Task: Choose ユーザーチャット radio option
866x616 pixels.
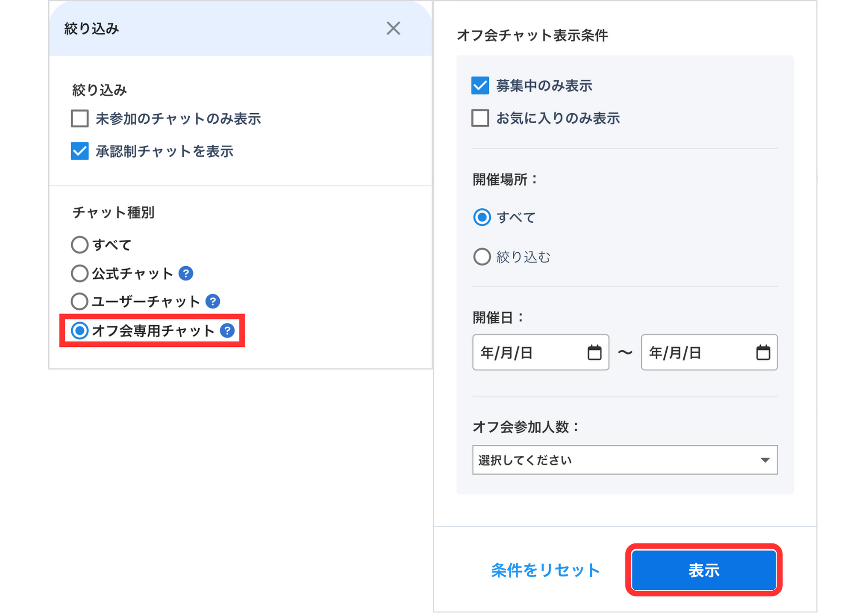Action: (80, 302)
